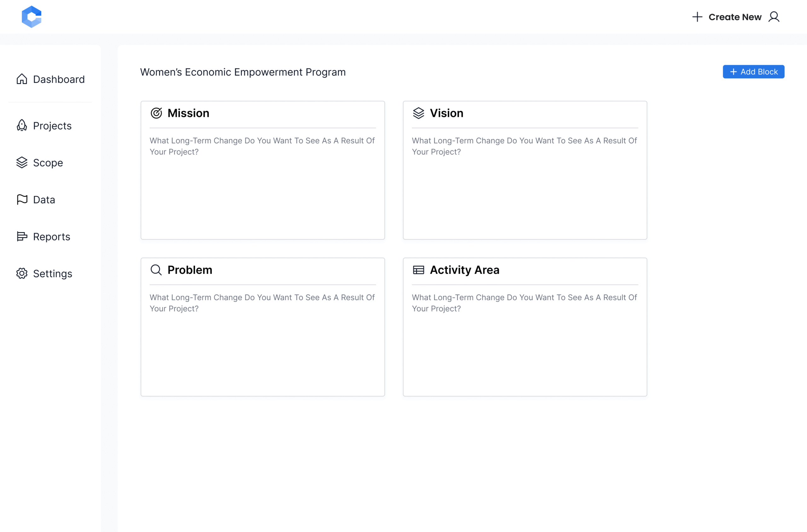807x532 pixels.
Task: Click the Mission target icon
Action: pos(156,113)
